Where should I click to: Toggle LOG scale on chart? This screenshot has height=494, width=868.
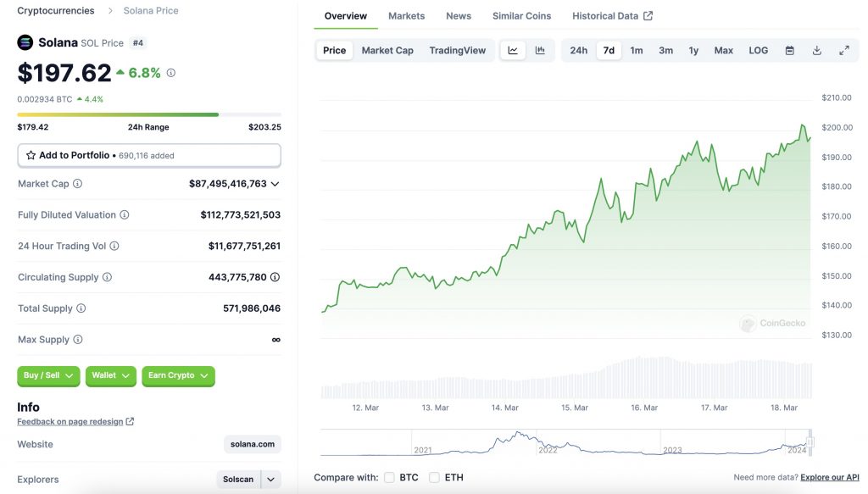point(758,50)
